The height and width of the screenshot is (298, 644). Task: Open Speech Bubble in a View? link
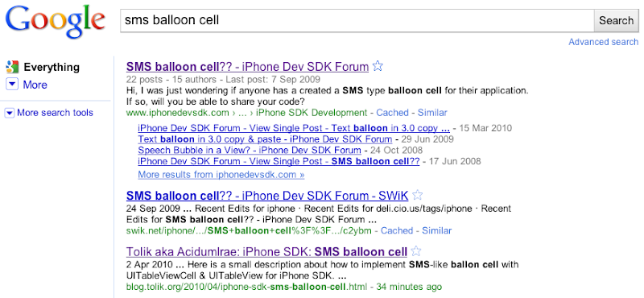pyautogui.click(x=250, y=150)
